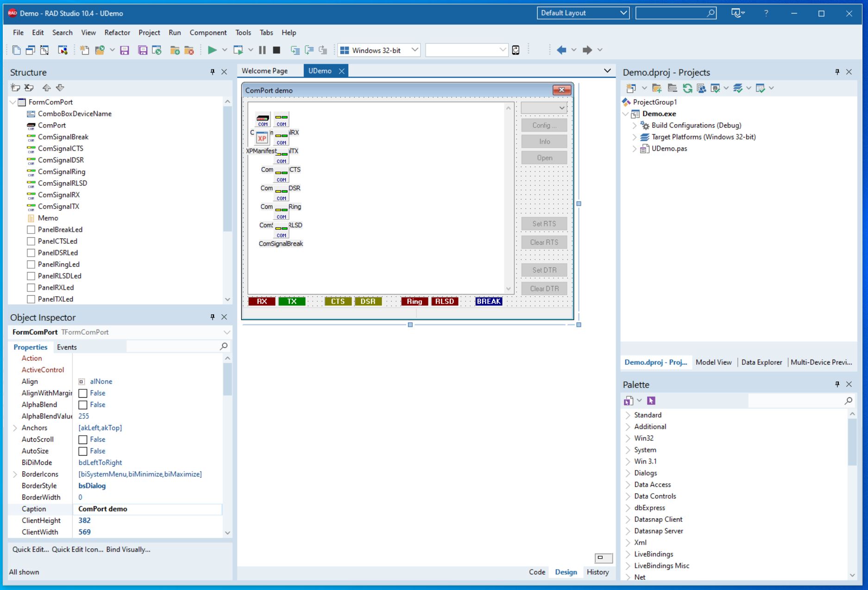Screen dimensions: 868x590
Task: Expand the UDemo.pas project node
Action: (635, 149)
